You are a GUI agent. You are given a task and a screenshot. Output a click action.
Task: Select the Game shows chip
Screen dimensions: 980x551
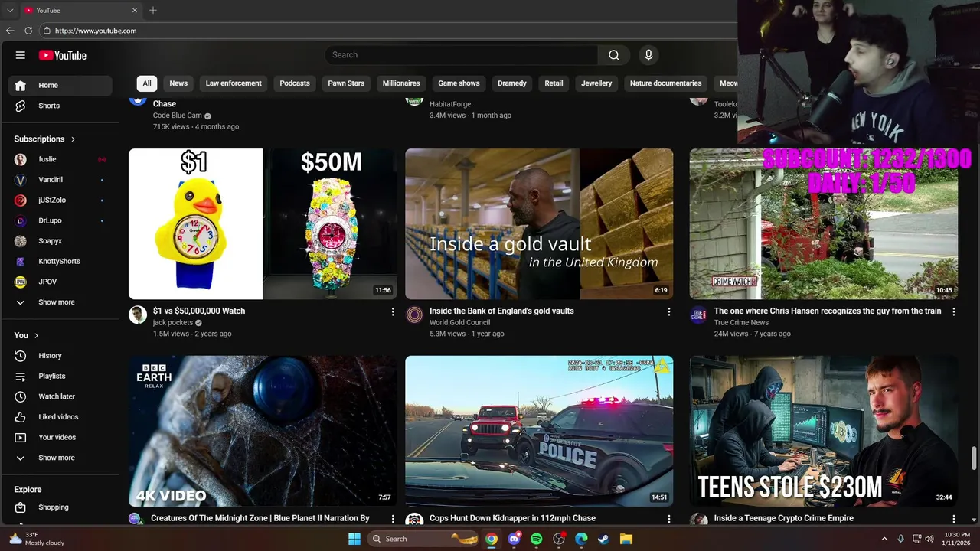(459, 83)
